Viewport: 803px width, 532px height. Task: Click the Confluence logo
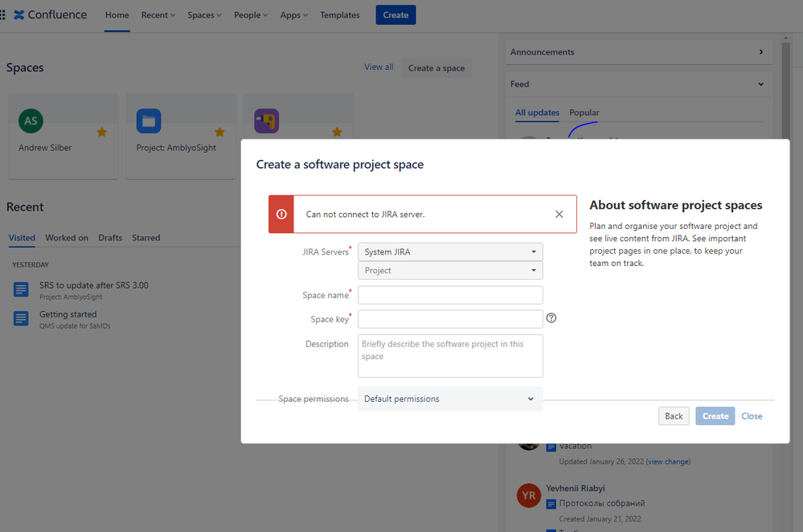pyautogui.click(x=50, y=14)
